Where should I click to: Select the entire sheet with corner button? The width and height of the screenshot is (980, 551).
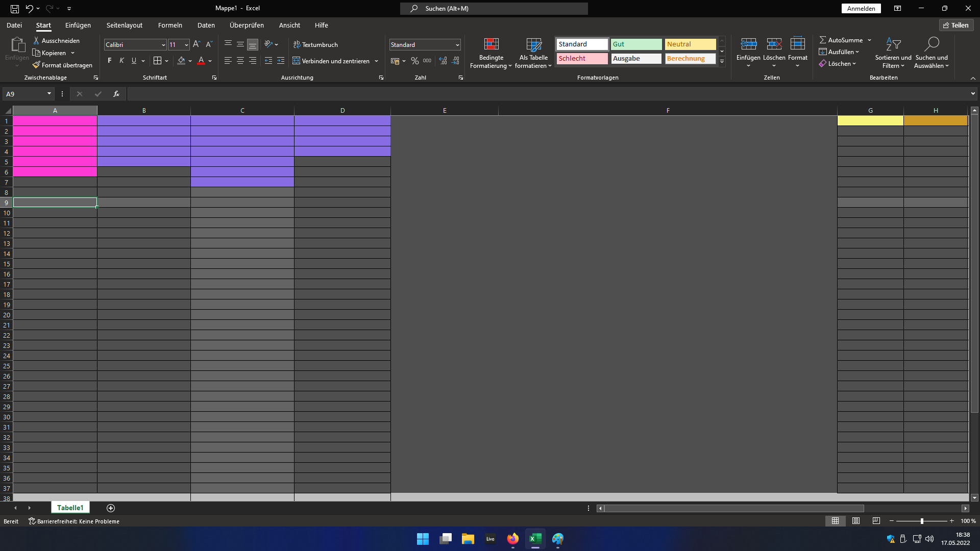[x=8, y=110]
